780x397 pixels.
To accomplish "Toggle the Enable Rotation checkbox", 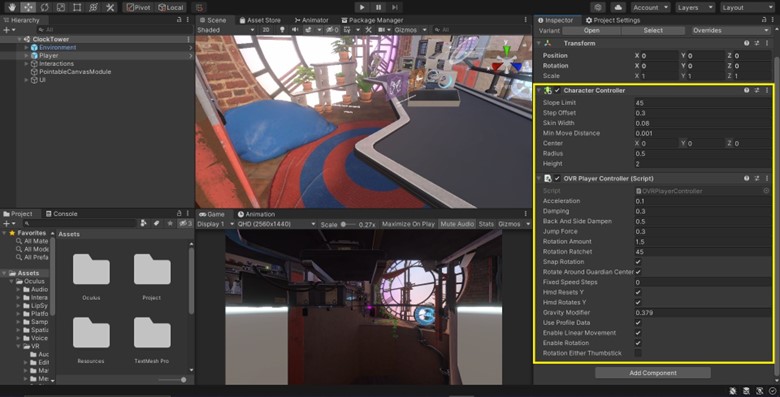I will (638, 343).
